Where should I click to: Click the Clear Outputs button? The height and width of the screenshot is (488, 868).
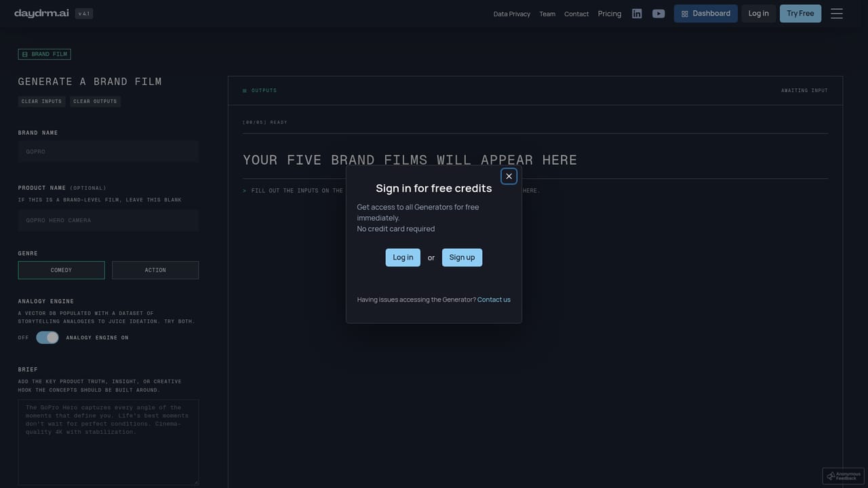95,102
